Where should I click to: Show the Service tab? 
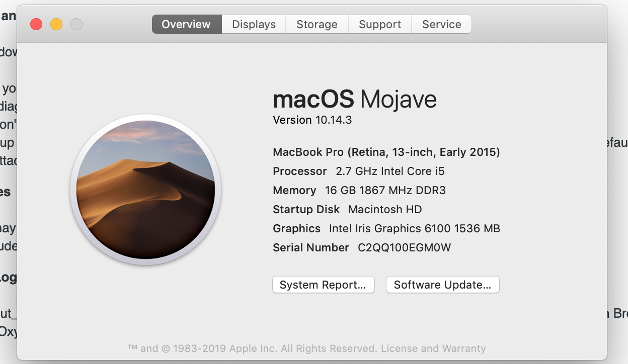[441, 24]
